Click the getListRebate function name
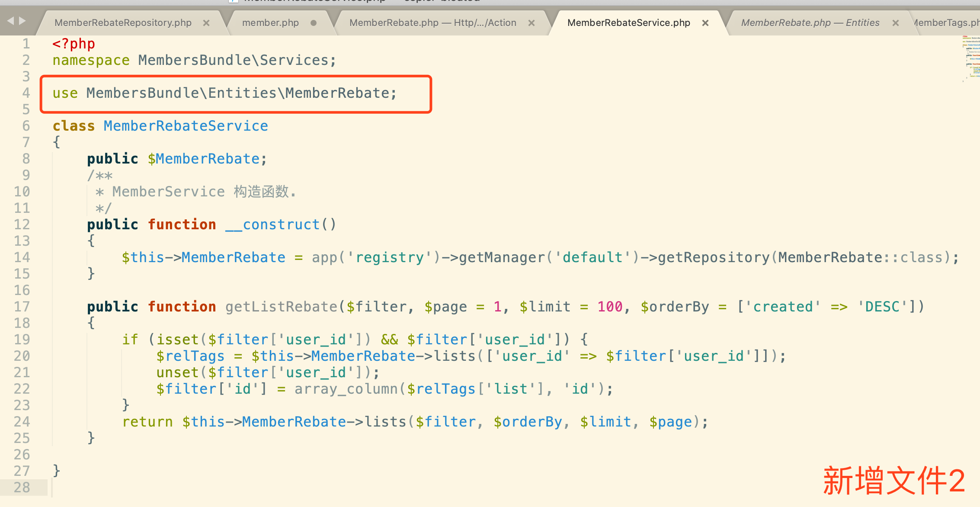The height and width of the screenshot is (507, 980). (281, 307)
